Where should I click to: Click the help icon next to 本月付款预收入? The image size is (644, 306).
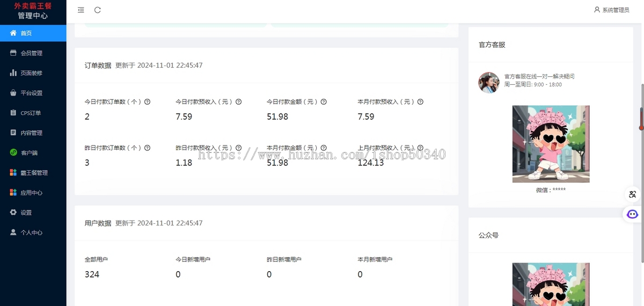point(420,101)
